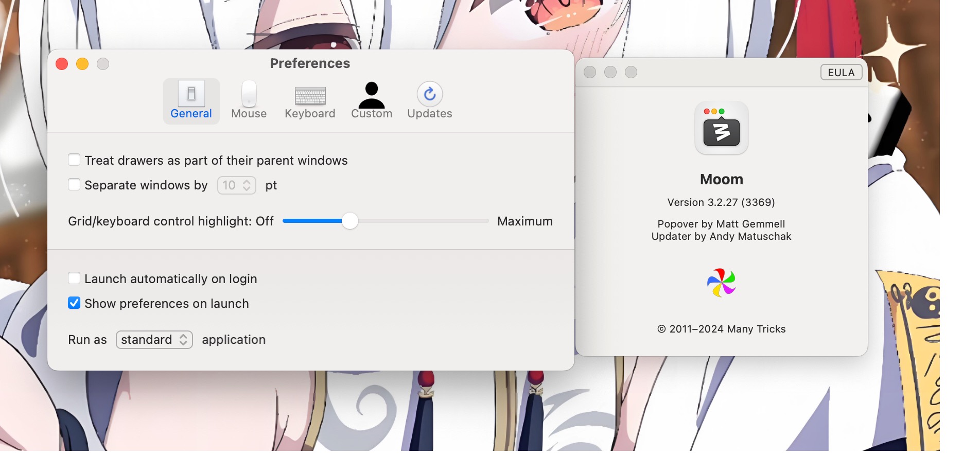This screenshot has height=454, width=980.
Task: Click the Maximum label beside the slider
Action: coord(525,221)
